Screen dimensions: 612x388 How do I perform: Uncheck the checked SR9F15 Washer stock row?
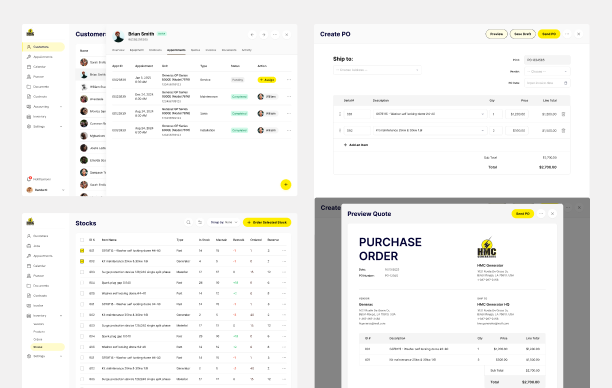click(82, 251)
